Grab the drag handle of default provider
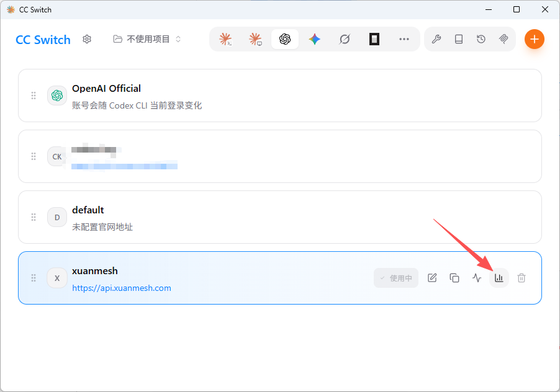 click(x=34, y=217)
